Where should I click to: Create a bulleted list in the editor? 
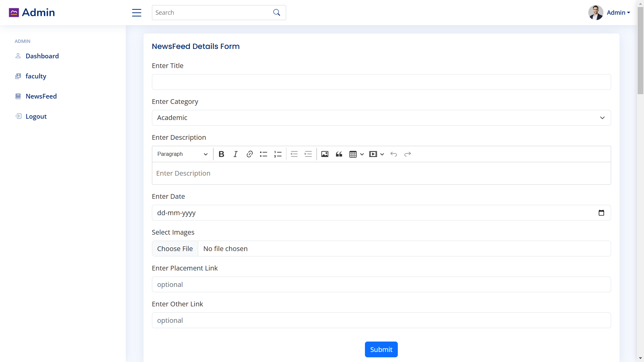coord(264,154)
